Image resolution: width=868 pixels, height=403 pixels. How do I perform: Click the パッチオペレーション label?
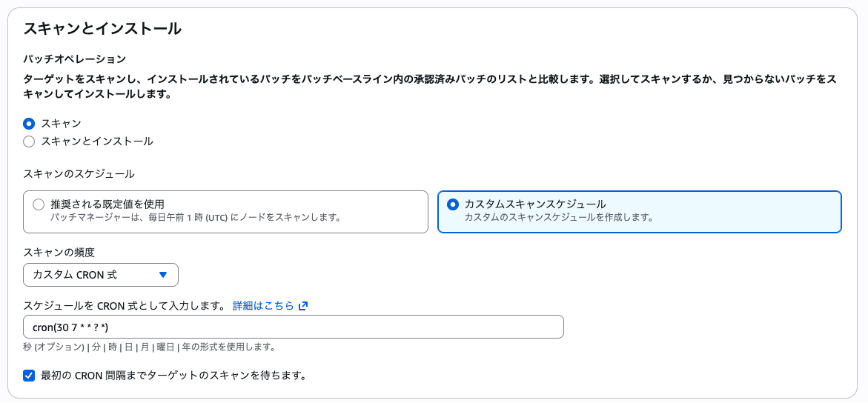[x=75, y=59]
